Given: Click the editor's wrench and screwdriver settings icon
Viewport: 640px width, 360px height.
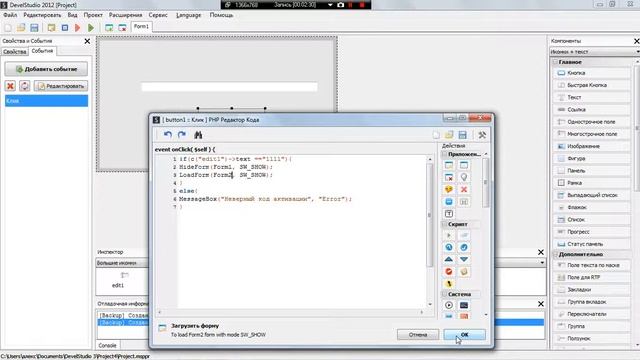Looking at the screenshot, I should [482, 135].
